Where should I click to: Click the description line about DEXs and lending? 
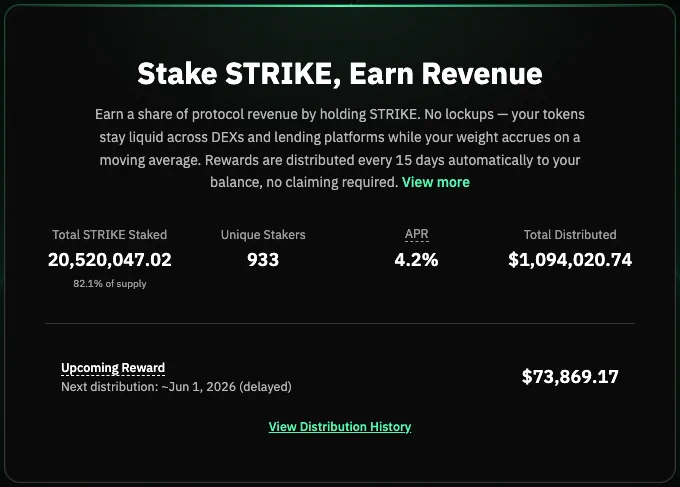click(x=340, y=137)
